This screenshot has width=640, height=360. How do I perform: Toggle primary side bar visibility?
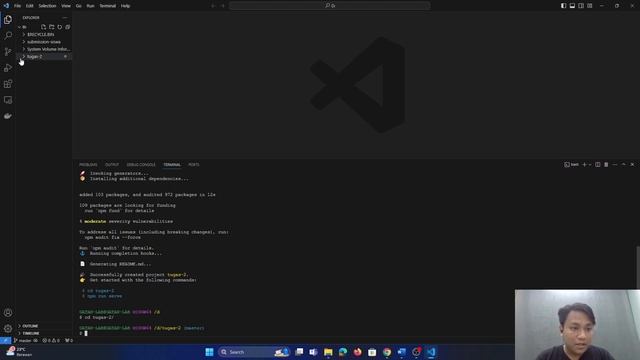pos(563,6)
